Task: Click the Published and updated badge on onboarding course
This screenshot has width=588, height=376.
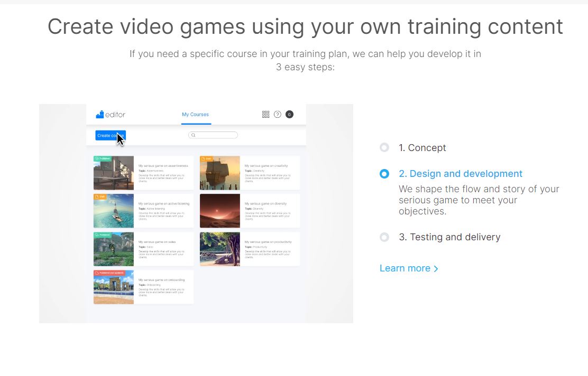Action: coord(109,271)
